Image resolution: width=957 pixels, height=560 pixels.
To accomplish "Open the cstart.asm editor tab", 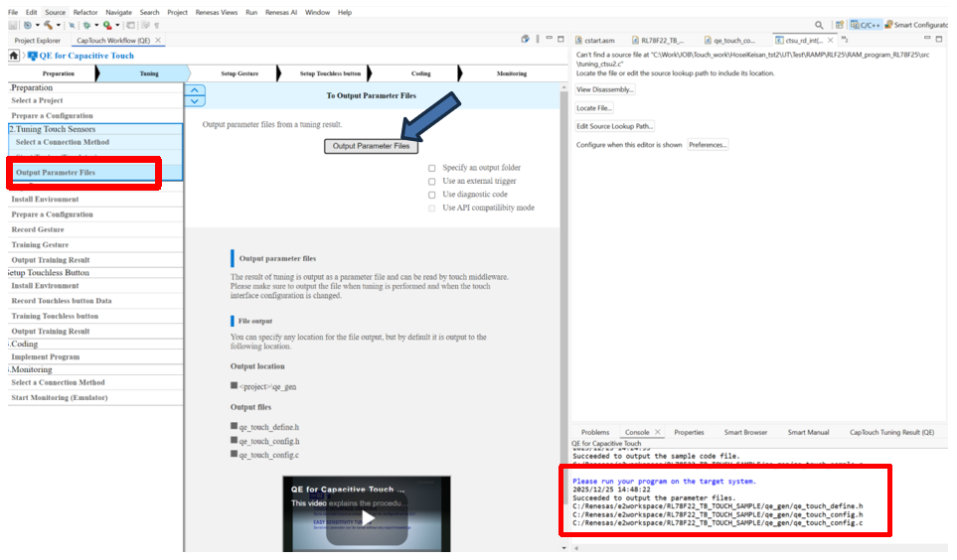I will click(x=595, y=41).
